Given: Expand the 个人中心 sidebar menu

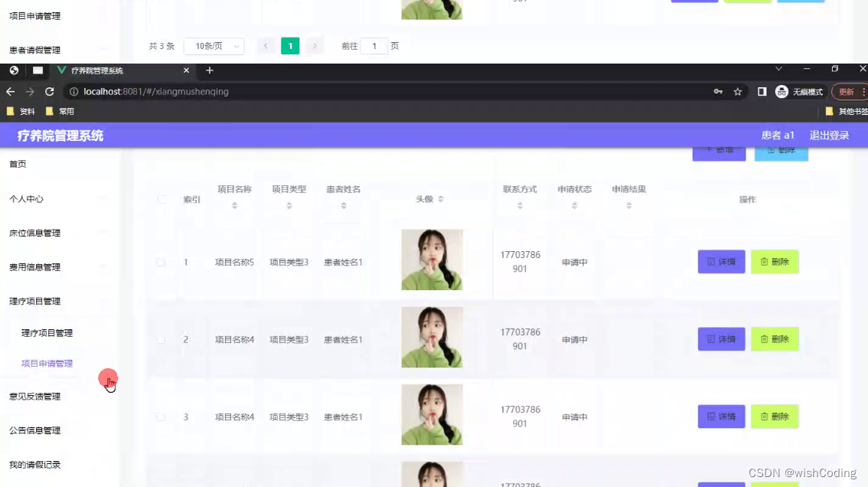Looking at the screenshot, I should point(60,199).
